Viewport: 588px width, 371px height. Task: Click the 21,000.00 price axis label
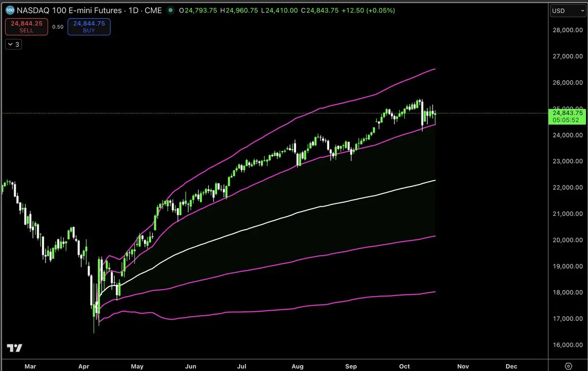567,213
